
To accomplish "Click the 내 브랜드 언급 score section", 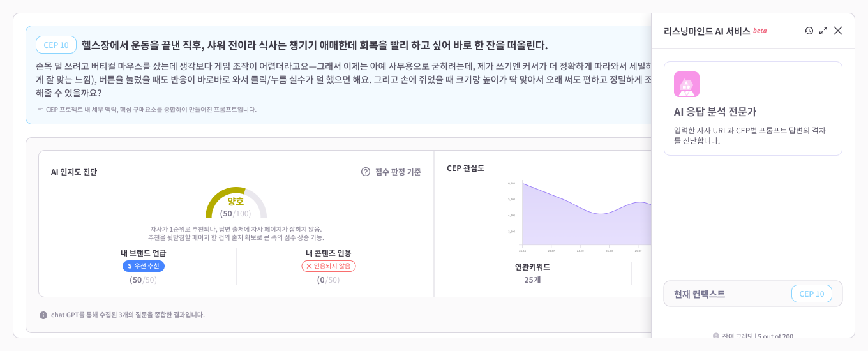I will pos(144,266).
